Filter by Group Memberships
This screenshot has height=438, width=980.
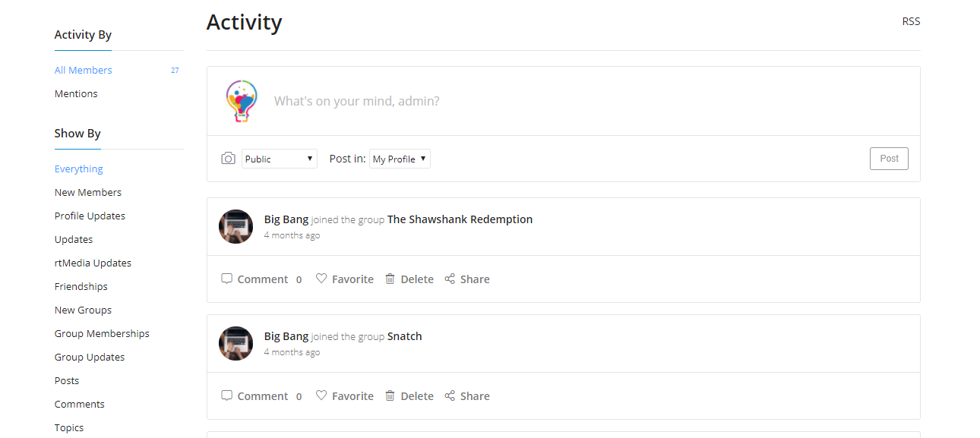pos(102,333)
